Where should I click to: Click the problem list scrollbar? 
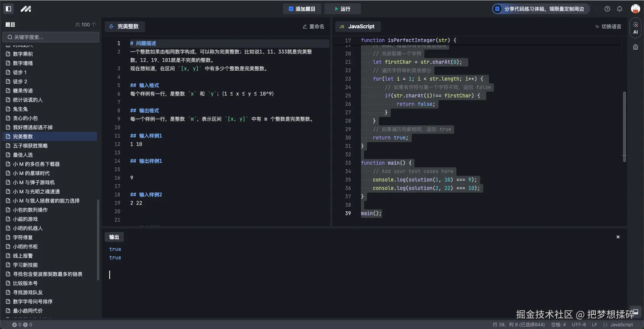(98, 240)
